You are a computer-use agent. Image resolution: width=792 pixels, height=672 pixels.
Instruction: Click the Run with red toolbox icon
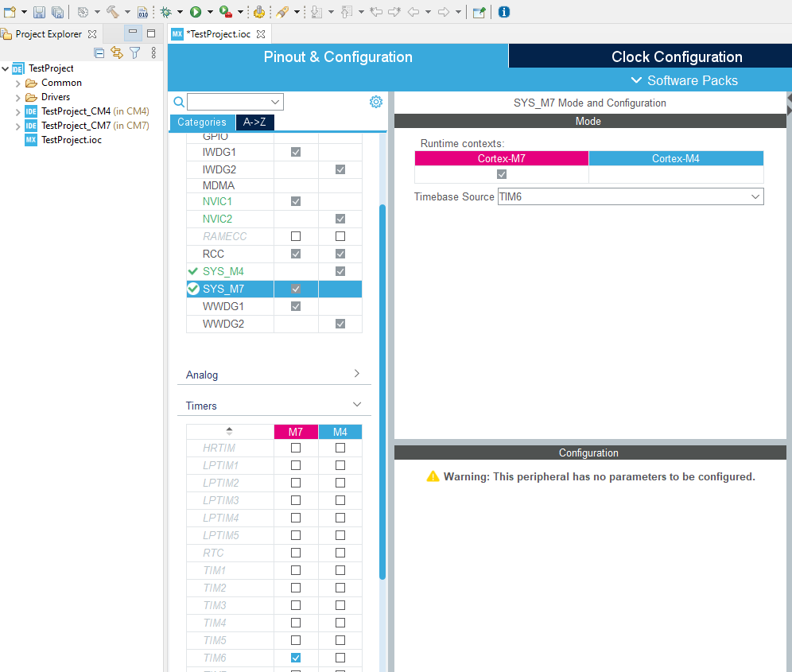226,12
